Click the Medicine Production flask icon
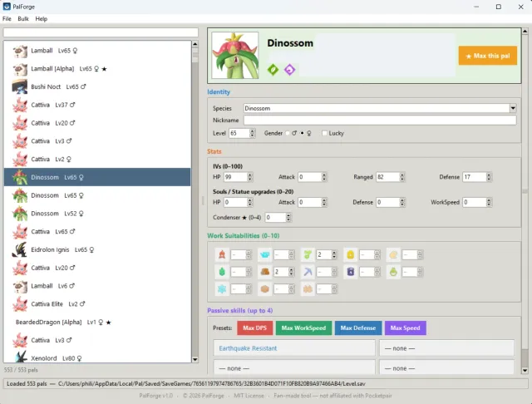Viewport: 532px width, 404px height. pos(393,272)
